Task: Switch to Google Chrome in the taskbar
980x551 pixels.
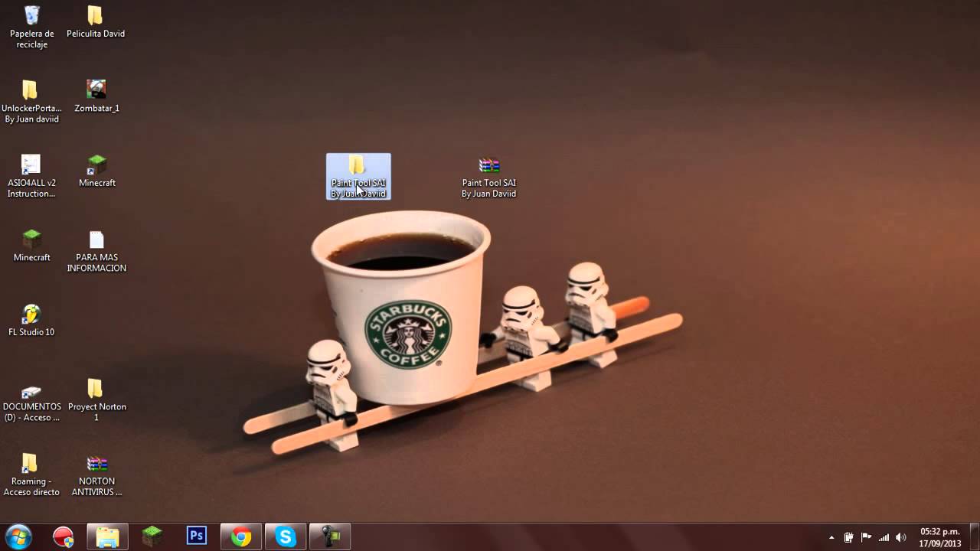Action: (x=241, y=537)
